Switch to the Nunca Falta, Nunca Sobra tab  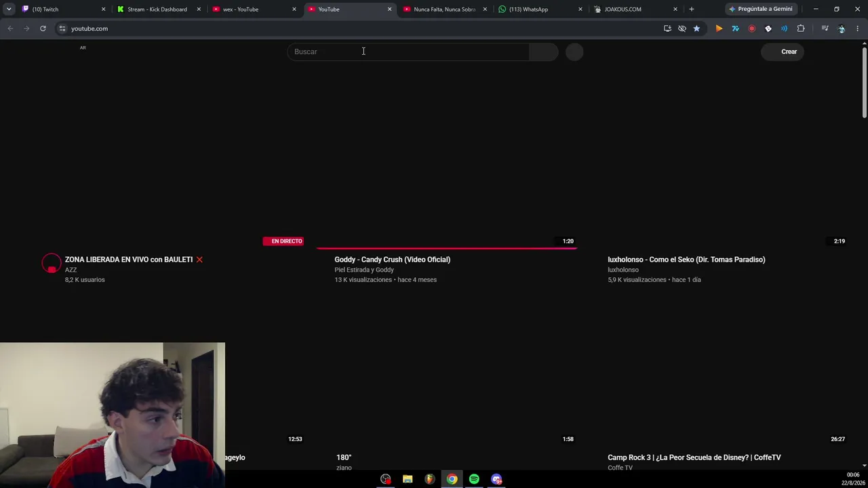pos(445,9)
